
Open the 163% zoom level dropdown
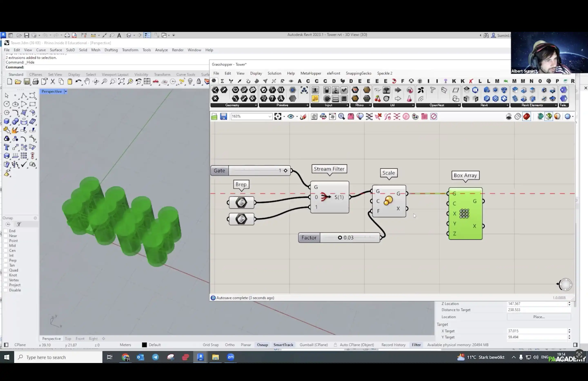[270, 116]
